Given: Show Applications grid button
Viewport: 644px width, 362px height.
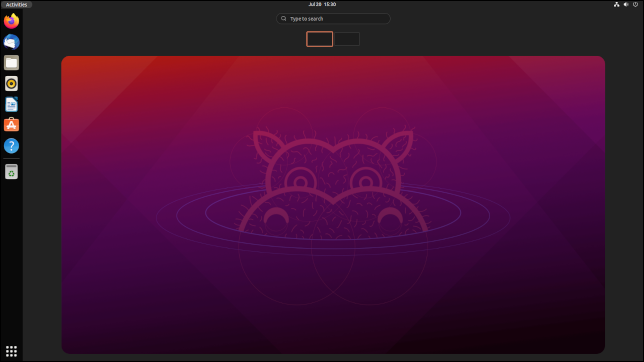Looking at the screenshot, I should (x=12, y=351).
